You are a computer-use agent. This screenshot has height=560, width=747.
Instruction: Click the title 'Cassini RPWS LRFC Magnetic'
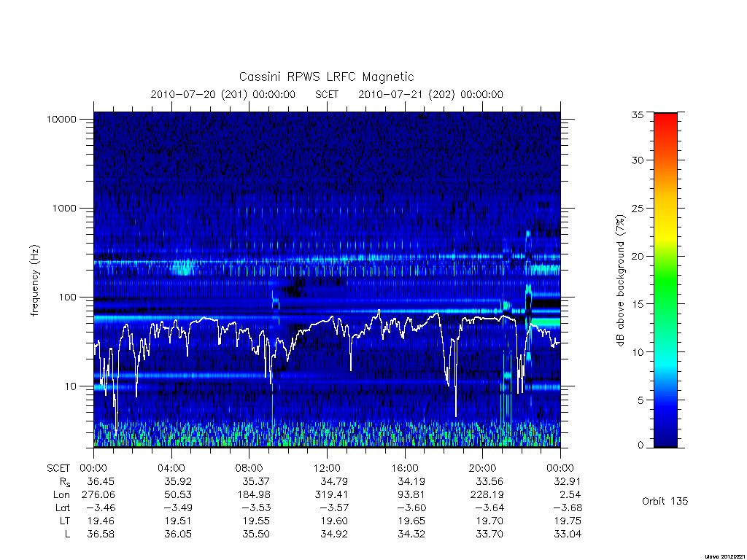[x=326, y=77]
